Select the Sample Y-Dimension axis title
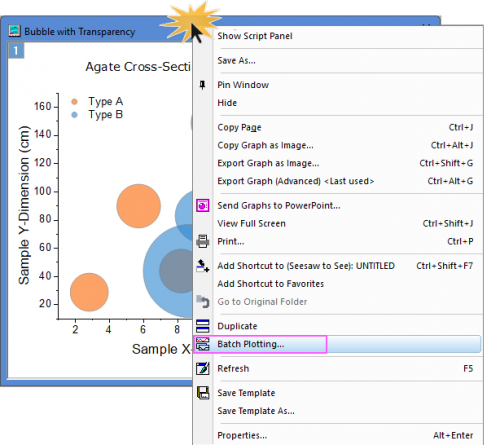500x445 pixels. [x=24, y=205]
